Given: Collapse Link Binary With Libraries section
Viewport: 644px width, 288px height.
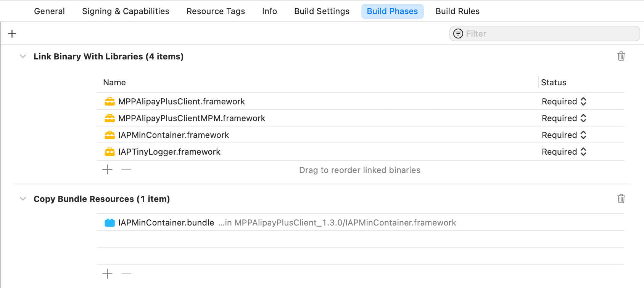Looking at the screenshot, I should 23,56.
